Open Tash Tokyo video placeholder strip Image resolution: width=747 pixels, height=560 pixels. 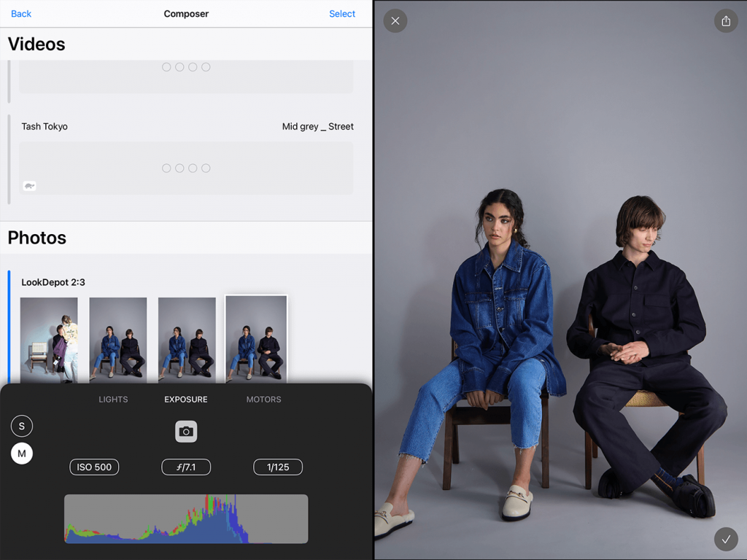pos(186,168)
